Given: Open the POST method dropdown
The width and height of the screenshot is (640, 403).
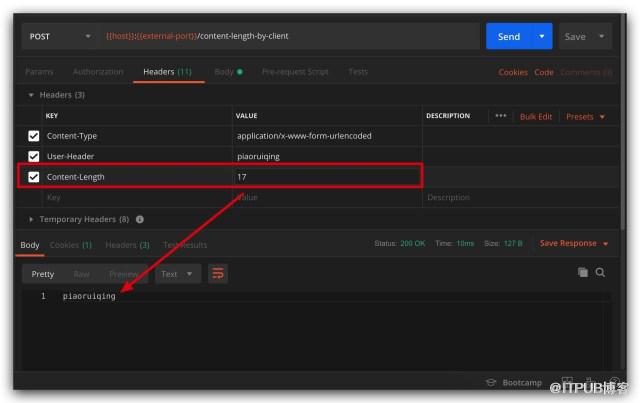Looking at the screenshot, I should coord(60,37).
